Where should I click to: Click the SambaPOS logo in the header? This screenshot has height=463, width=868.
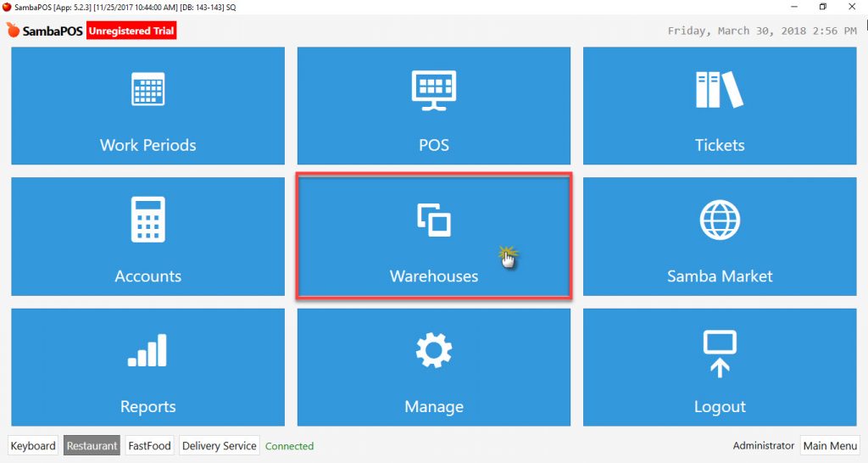tap(44, 31)
